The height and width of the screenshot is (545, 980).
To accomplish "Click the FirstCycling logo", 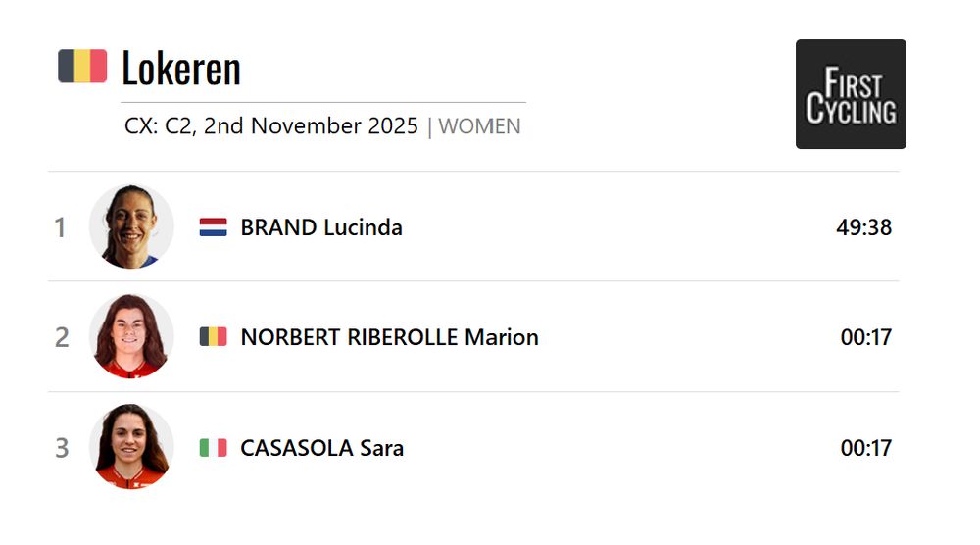I will click(851, 94).
